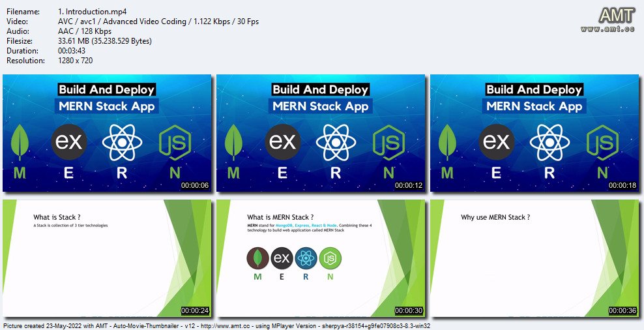Select the Node JS hexagon in the 00:00:12 frame
This screenshot has width=644, height=330.
pos(389,143)
